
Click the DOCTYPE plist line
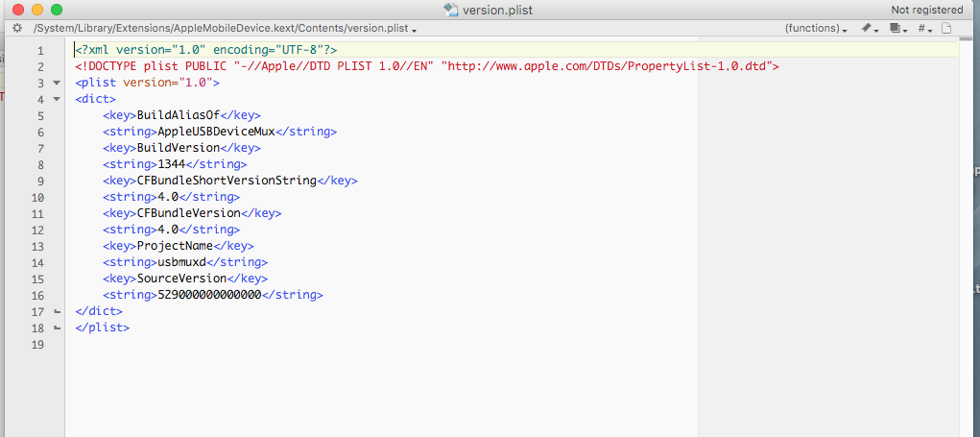427,66
